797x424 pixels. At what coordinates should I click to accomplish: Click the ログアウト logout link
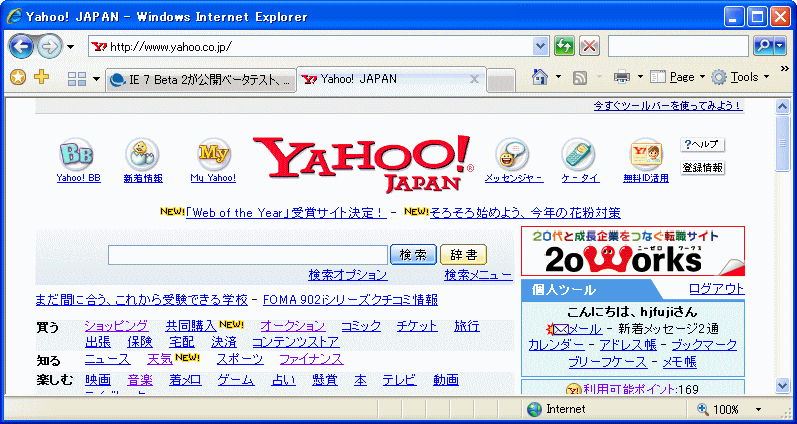tap(716, 289)
